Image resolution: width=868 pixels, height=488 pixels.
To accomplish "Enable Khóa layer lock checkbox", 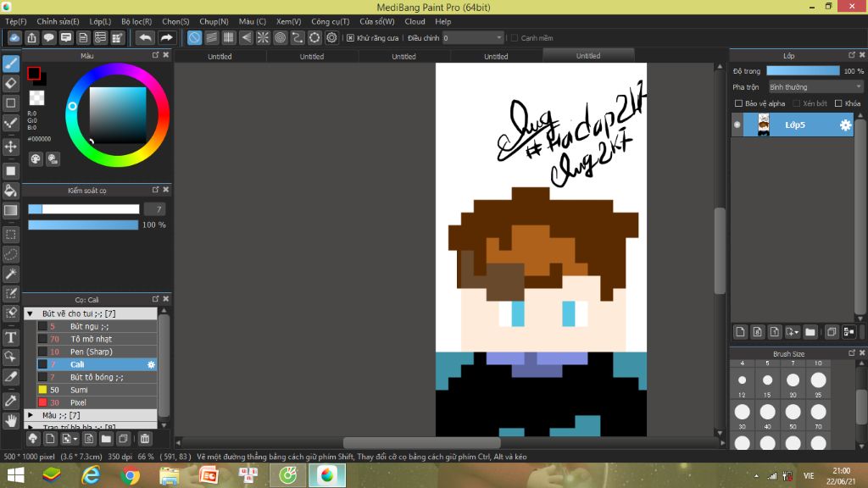I will [x=838, y=103].
